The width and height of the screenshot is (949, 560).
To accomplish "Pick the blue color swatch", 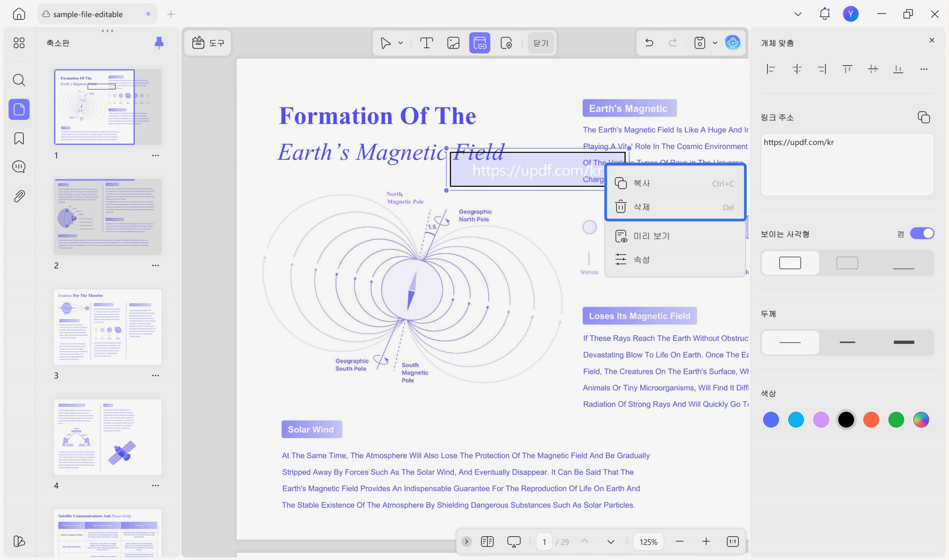I will click(x=771, y=420).
